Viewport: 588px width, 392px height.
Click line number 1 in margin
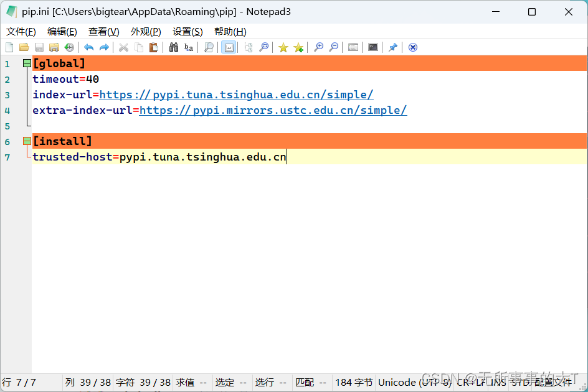tap(7, 64)
